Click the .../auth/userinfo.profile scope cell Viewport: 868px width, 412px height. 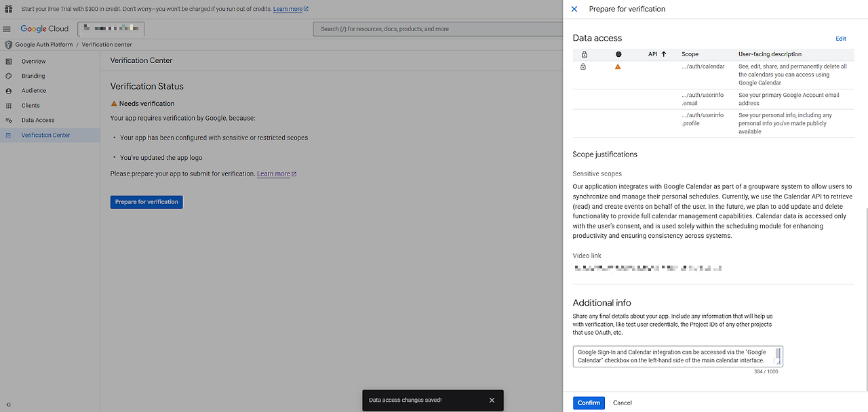[x=703, y=119]
